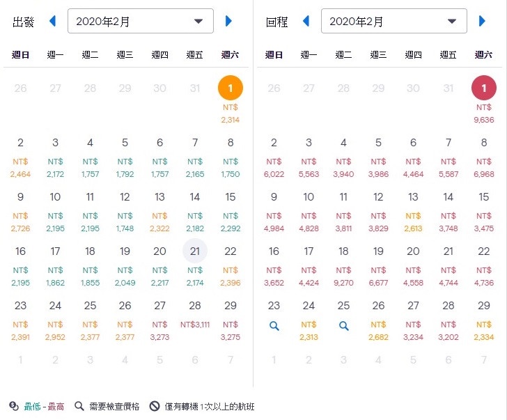Select departure date 19 priced NT$2,049
The height and width of the screenshot is (420, 507).
[x=125, y=267]
